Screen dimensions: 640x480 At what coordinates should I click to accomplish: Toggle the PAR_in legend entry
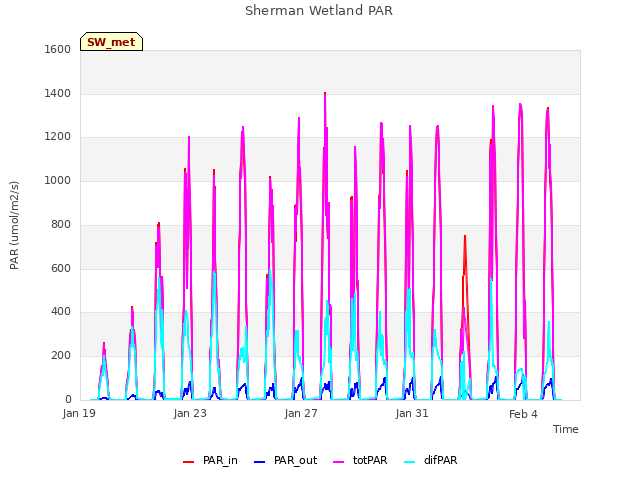pos(210,460)
